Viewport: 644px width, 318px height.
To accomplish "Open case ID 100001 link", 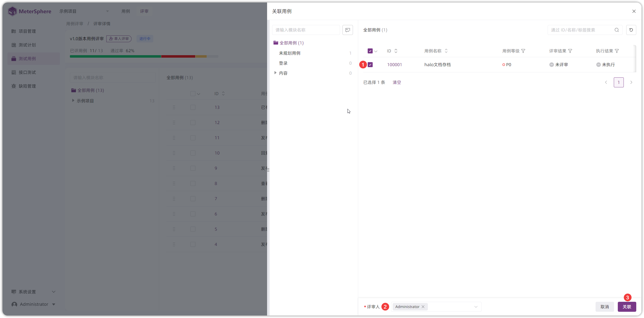I will tap(394, 65).
